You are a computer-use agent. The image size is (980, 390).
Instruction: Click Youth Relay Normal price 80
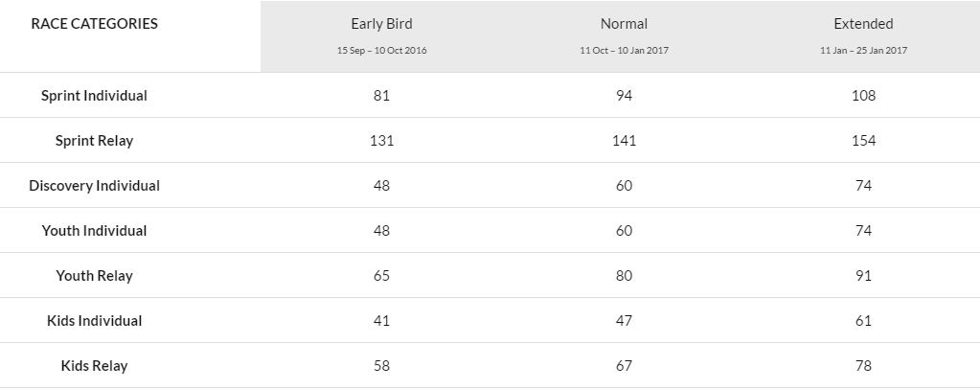(x=624, y=276)
